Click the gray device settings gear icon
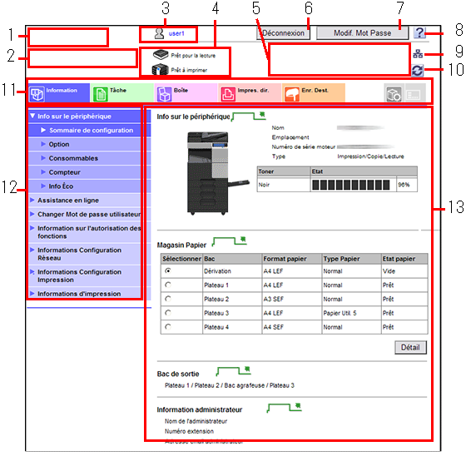This screenshot has width=466, height=476. click(x=394, y=93)
